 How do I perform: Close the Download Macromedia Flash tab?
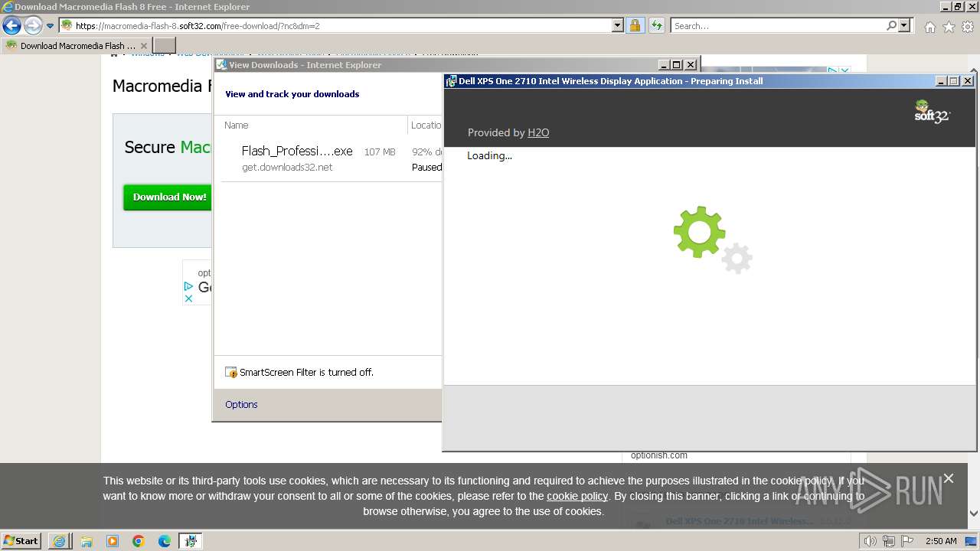[x=143, y=46]
